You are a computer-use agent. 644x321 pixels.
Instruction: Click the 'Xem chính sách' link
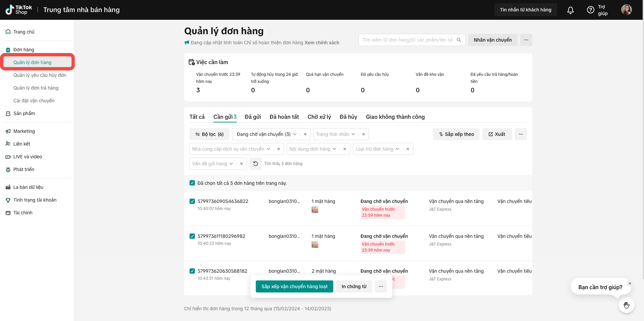(322, 43)
